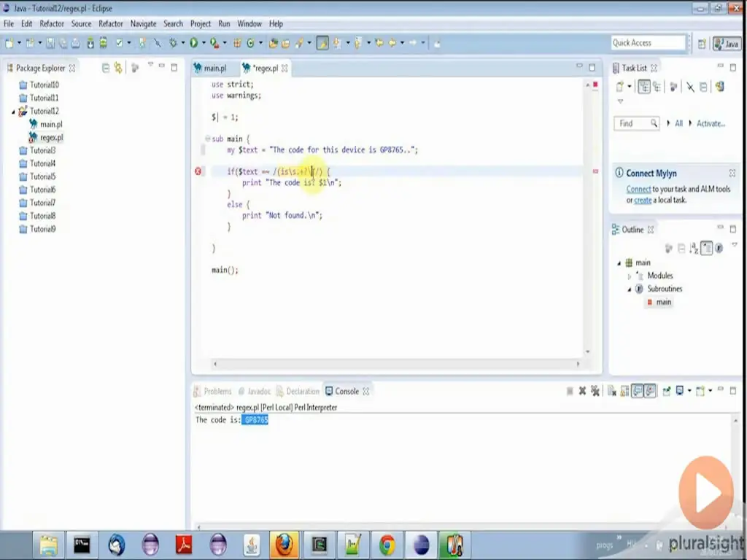Toggle Hide Completed Tasks in Task List
This screenshot has width=747, height=560.
pos(690,87)
